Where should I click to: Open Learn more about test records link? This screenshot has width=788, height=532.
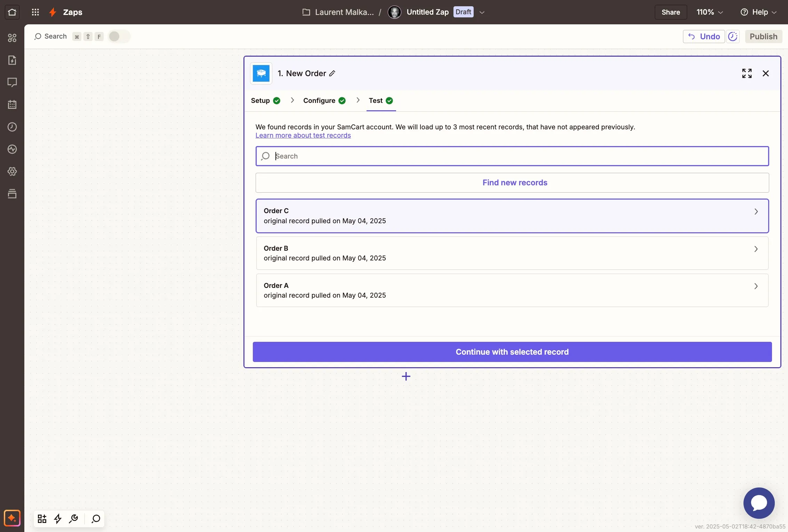303,135
